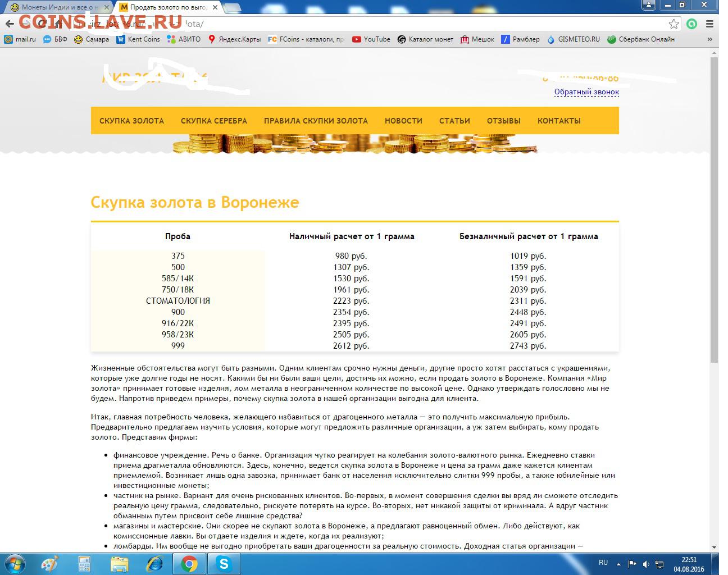The width and height of the screenshot is (728, 575).
Task: Click the Наличный расчет от 1 грамма header
Action: click(352, 236)
